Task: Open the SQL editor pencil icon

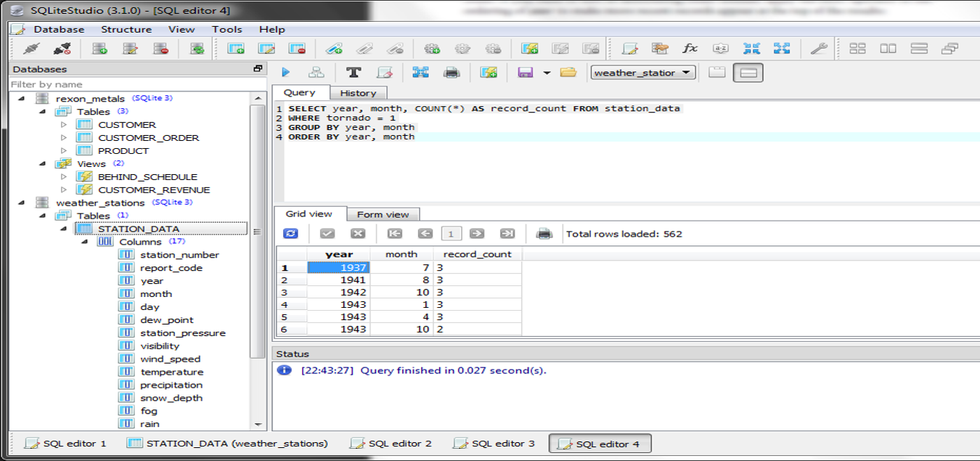Action: click(629, 49)
